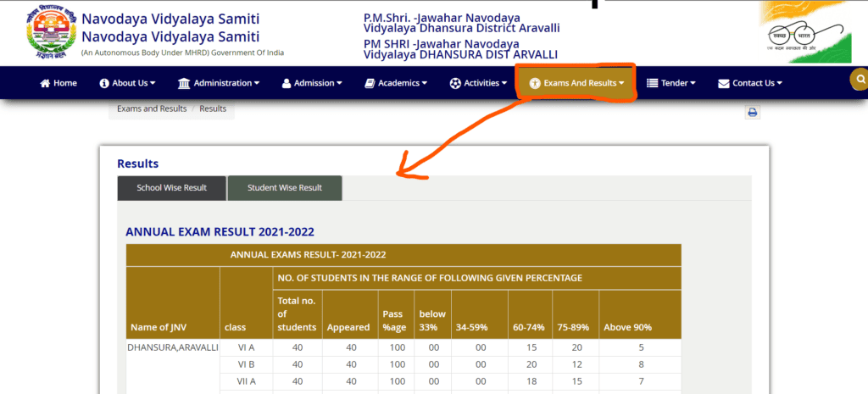Click the building icon beside Administration
Image resolution: width=868 pixels, height=394 pixels.
pyautogui.click(x=184, y=83)
